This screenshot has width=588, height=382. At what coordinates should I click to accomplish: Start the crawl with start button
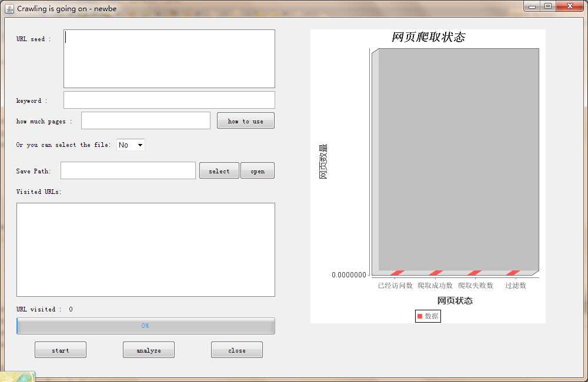click(x=61, y=350)
